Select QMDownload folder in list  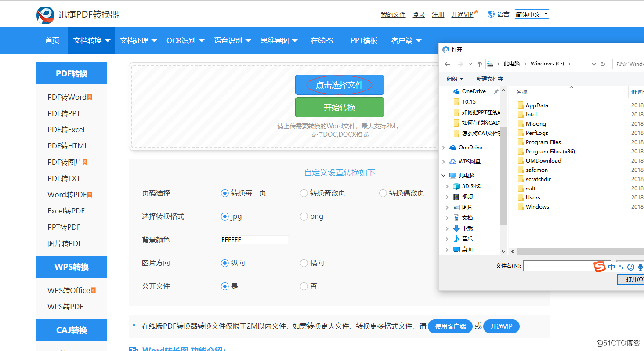point(539,161)
